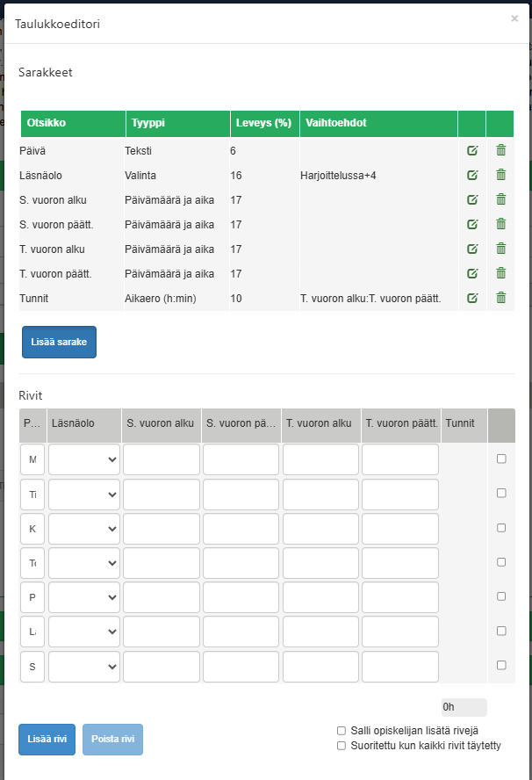532x780 pixels.
Task: Click the Lisää sarake button
Action: (59, 343)
